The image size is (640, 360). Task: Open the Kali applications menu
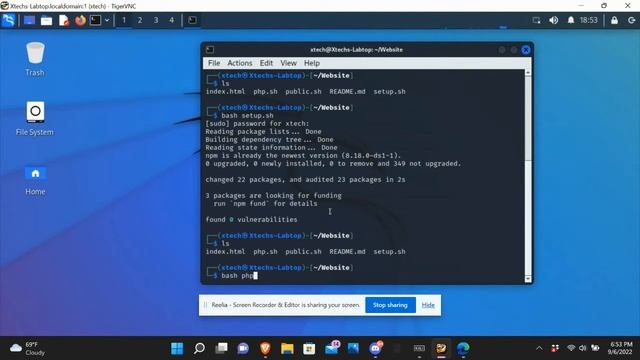pos(8,20)
